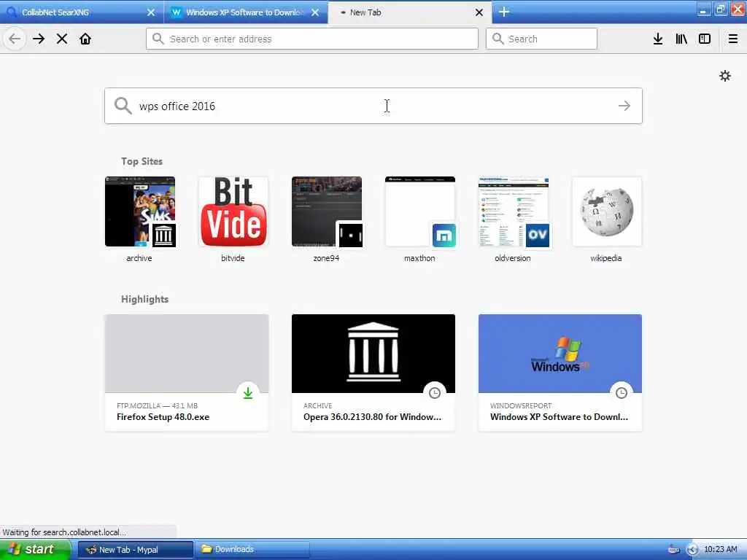Toggle the sidebar view icon

coord(705,39)
